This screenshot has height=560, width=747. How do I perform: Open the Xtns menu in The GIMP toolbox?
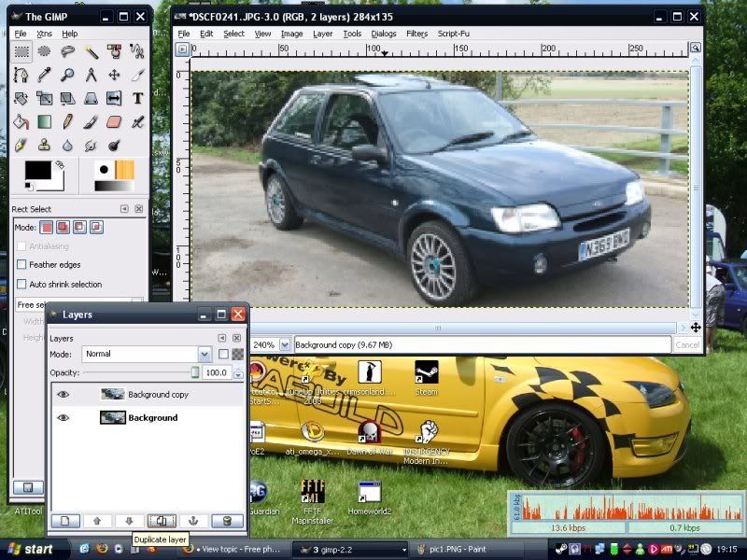pos(44,34)
